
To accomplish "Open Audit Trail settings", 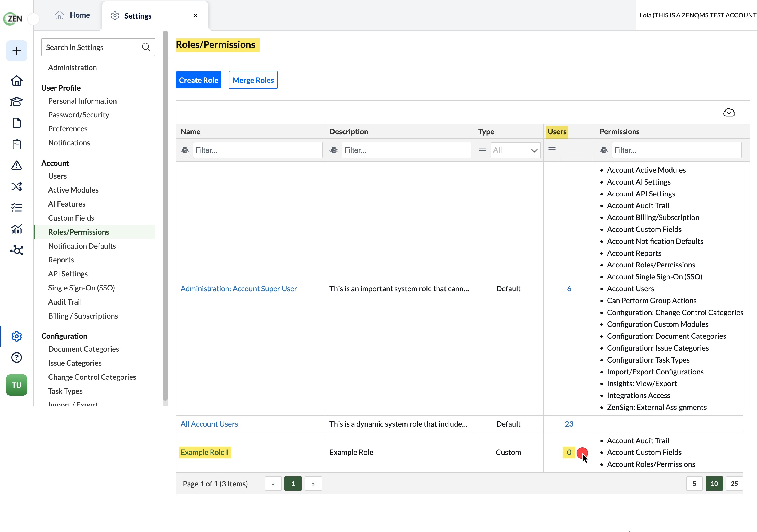I will (x=65, y=302).
